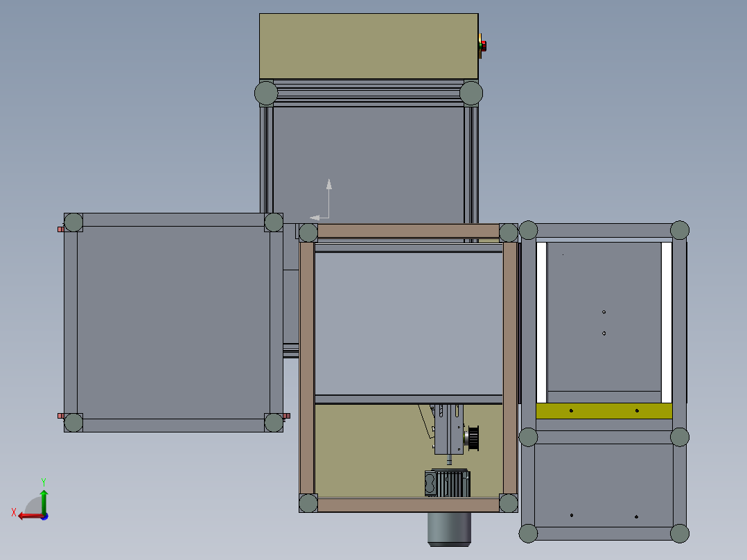Image resolution: width=747 pixels, height=560 pixels.
Task: Select the right white guide rail
Action: pos(667,323)
